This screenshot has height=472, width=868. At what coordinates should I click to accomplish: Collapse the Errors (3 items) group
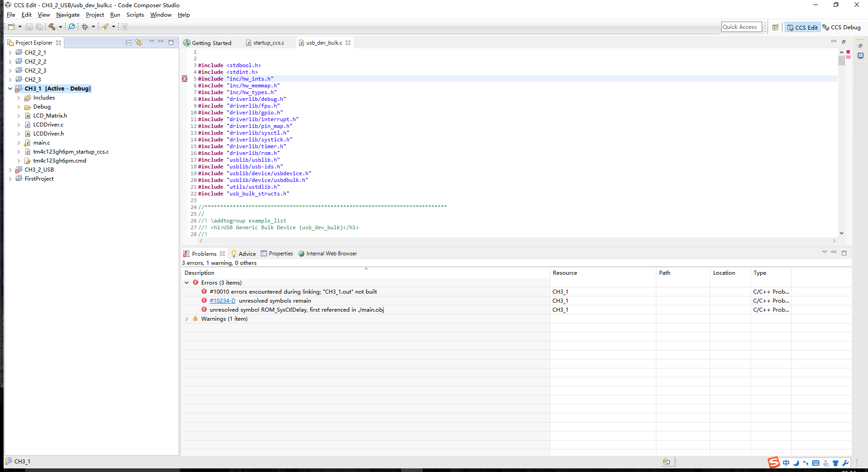pyautogui.click(x=187, y=283)
